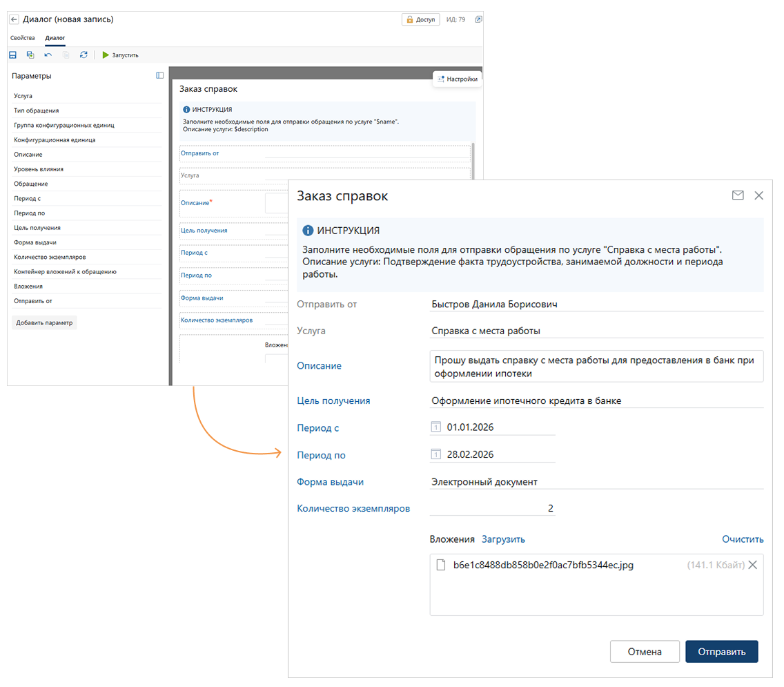Open calendar picker for Период с
The height and width of the screenshot is (687, 784).
coord(435,427)
